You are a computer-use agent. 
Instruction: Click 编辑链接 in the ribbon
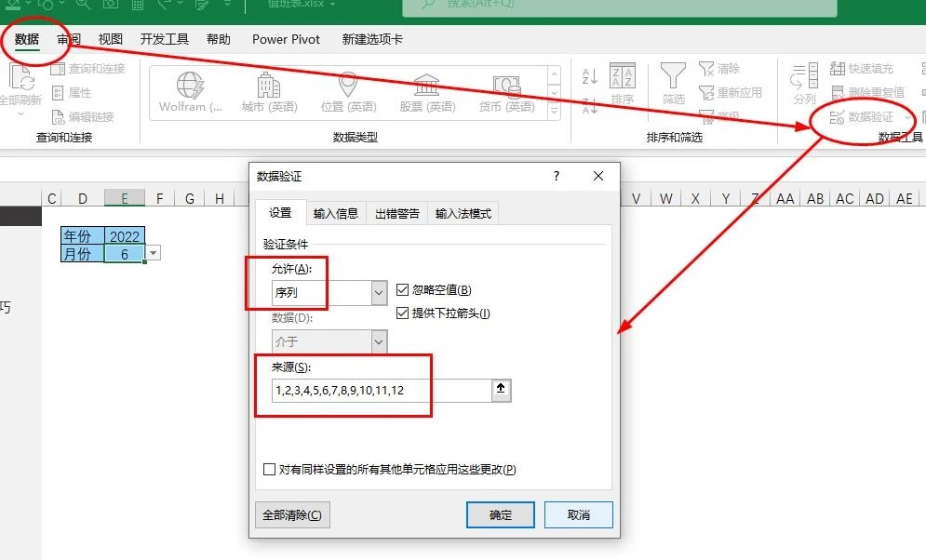pyautogui.click(x=83, y=117)
